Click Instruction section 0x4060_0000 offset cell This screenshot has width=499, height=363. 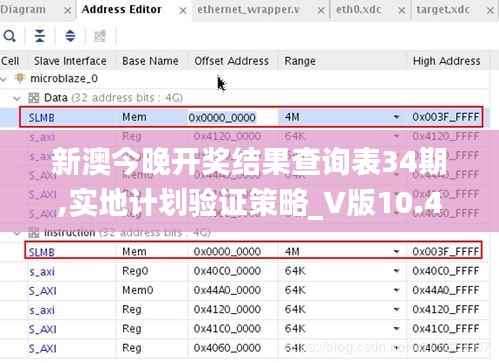pyautogui.click(x=227, y=348)
